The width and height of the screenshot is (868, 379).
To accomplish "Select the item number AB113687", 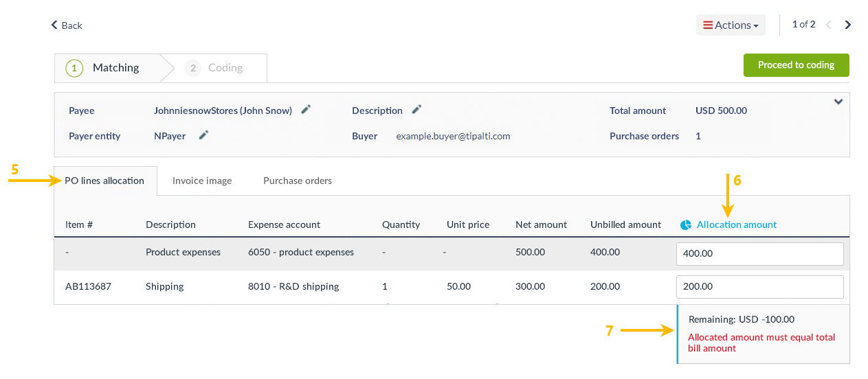I will coord(88,286).
